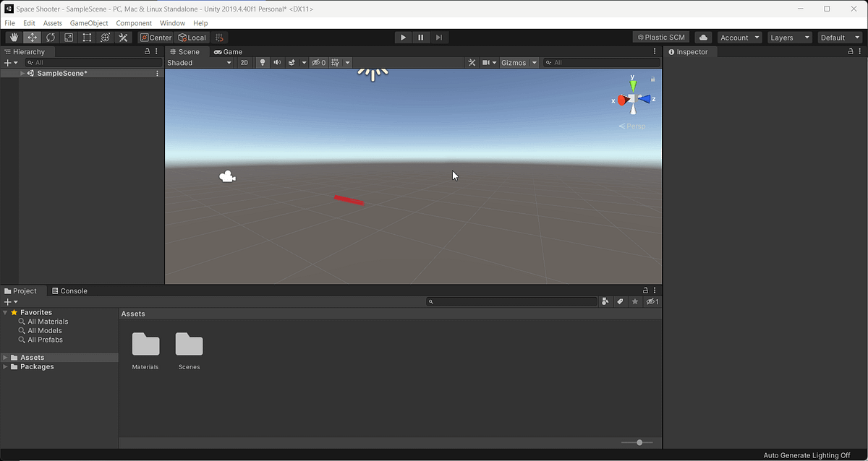The height and width of the screenshot is (461, 868).
Task: Select the Hand tool
Action: 13,37
